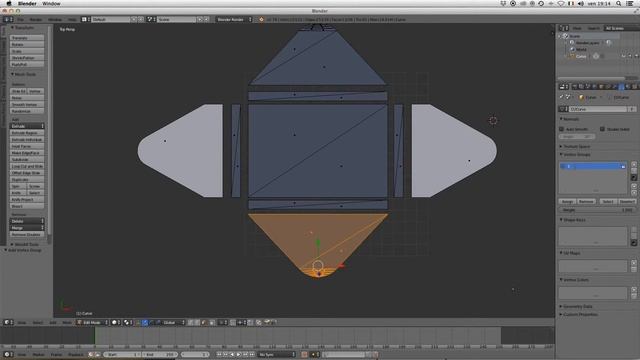Click Loop Cut and Slide
Viewport: 640px width, 360px height.
click(x=27, y=166)
